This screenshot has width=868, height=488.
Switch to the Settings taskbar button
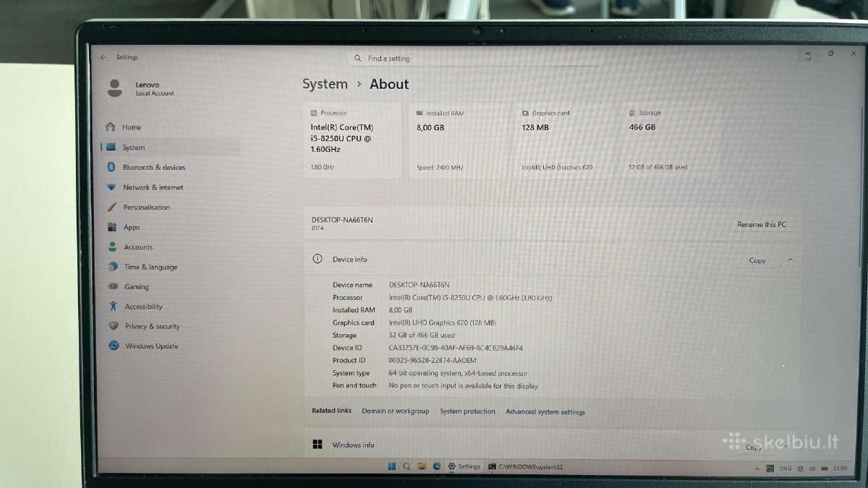[464, 466]
